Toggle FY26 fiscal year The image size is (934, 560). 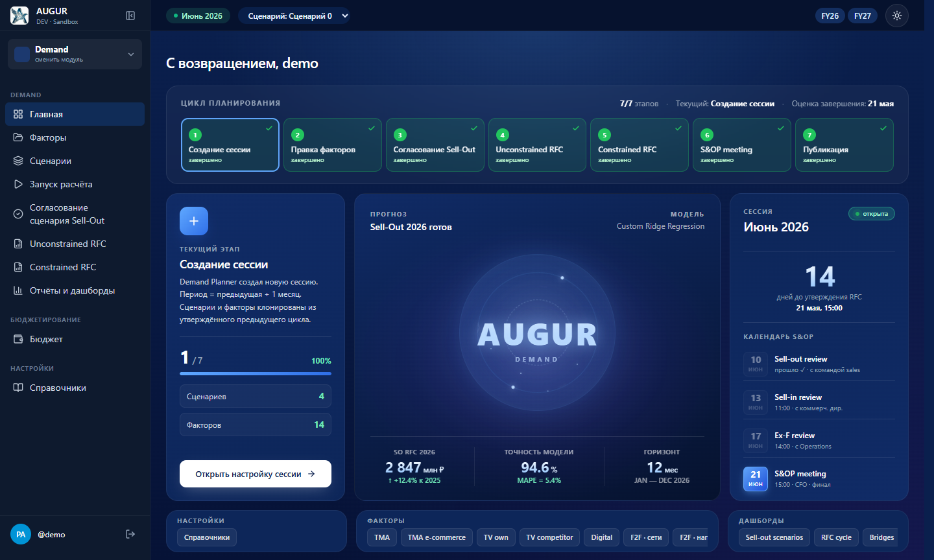click(x=830, y=16)
